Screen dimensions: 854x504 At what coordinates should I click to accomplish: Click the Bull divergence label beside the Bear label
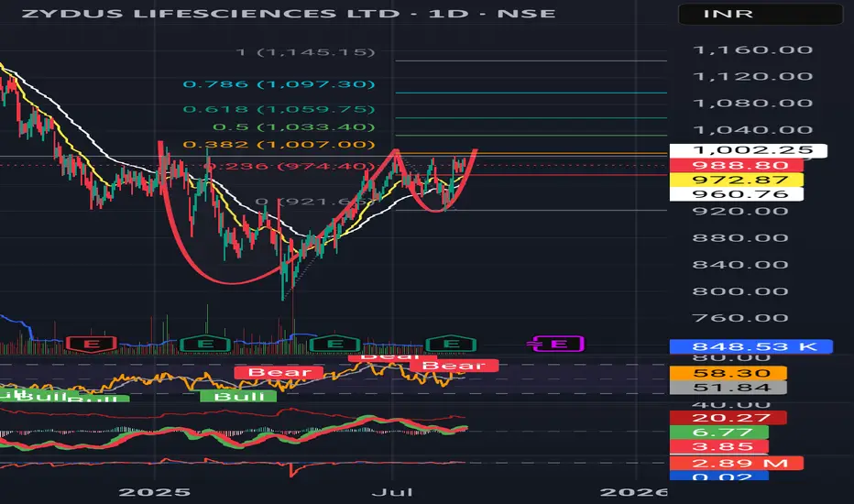pyautogui.click(x=238, y=396)
